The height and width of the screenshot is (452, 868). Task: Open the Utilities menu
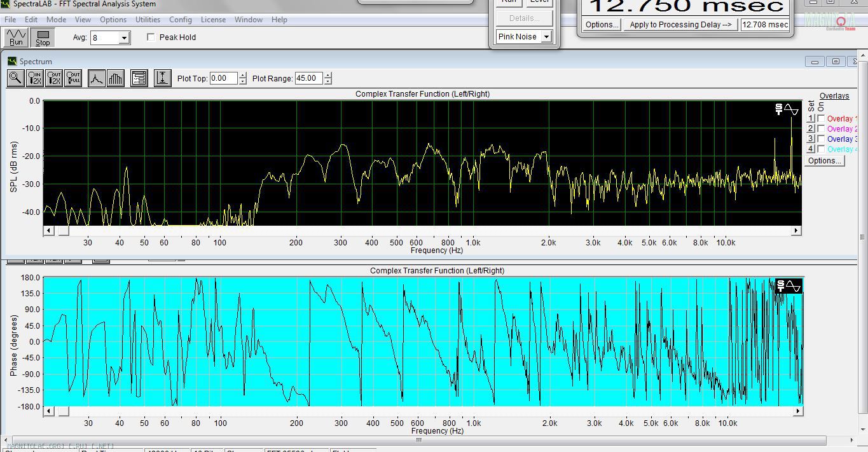(148, 20)
